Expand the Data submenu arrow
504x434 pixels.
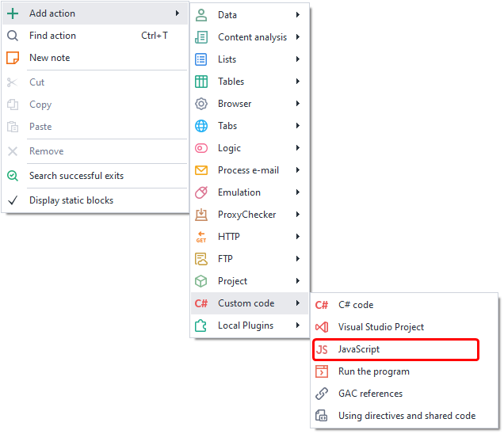click(297, 15)
